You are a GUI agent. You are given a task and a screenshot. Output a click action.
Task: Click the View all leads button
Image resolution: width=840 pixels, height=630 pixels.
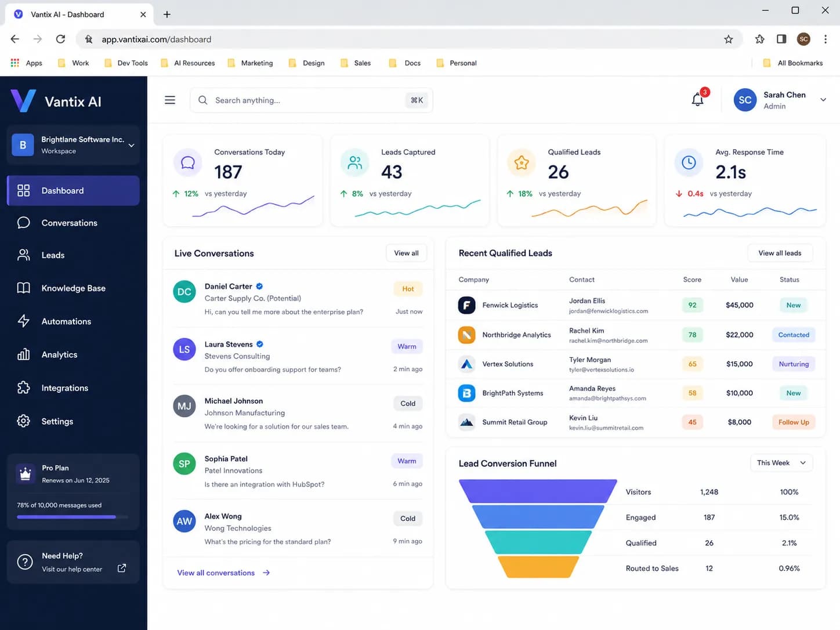coord(780,253)
